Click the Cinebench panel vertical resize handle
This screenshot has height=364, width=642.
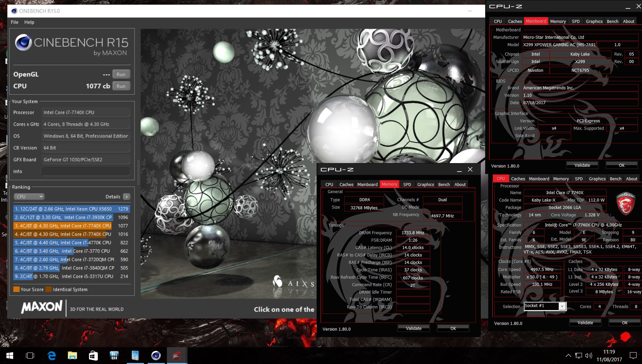coord(138,172)
